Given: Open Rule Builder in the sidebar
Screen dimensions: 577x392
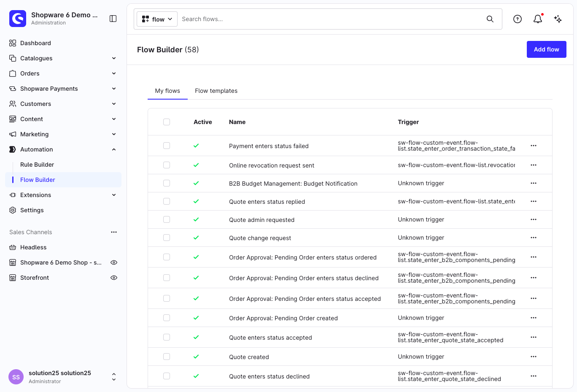Looking at the screenshot, I should coord(37,165).
